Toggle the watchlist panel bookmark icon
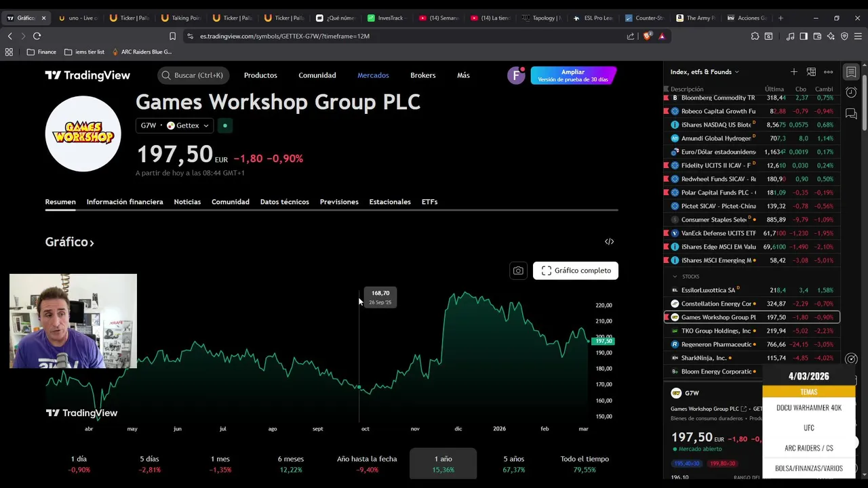 pyautogui.click(x=851, y=72)
